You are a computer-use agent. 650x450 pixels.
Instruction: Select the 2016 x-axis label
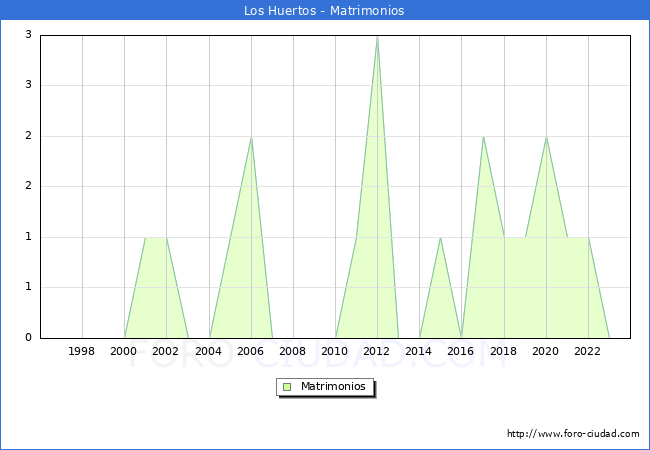click(461, 352)
